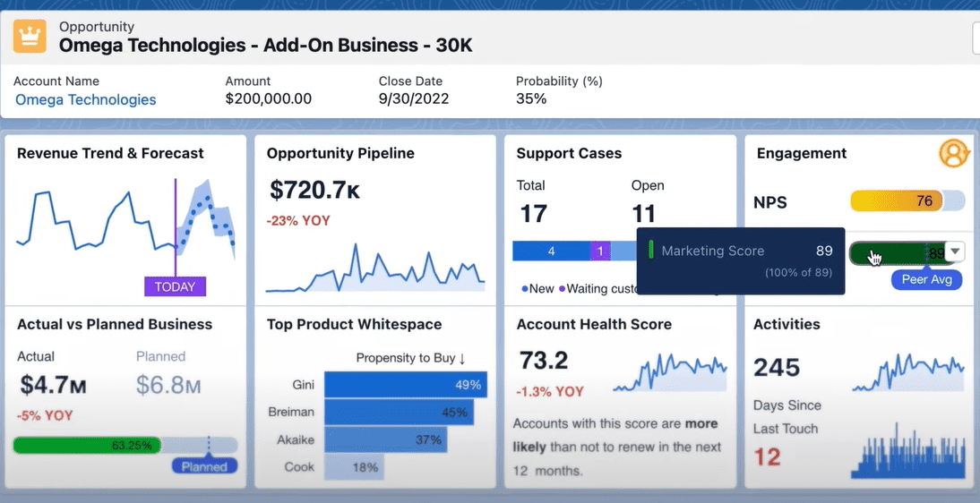The width and height of the screenshot is (980, 503).
Task: Click the Marketing Score tooltip value 89
Action: pos(824,251)
